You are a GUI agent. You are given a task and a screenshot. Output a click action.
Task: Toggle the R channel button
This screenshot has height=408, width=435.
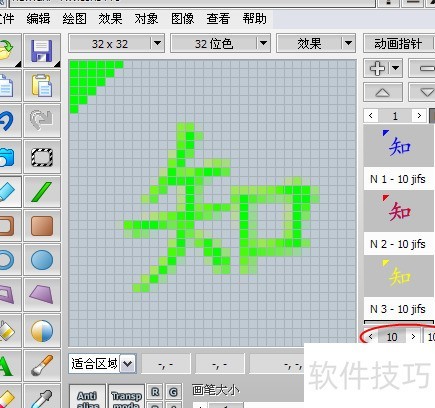155,392
